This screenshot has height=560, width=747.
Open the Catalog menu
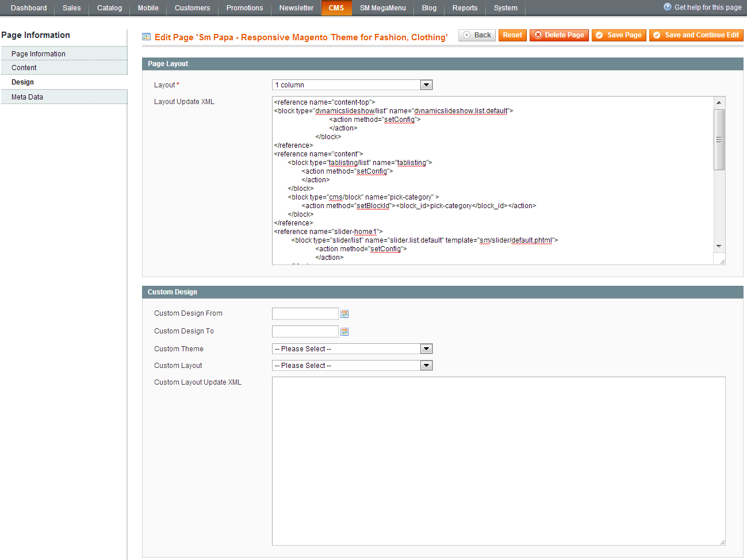[x=109, y=8]
